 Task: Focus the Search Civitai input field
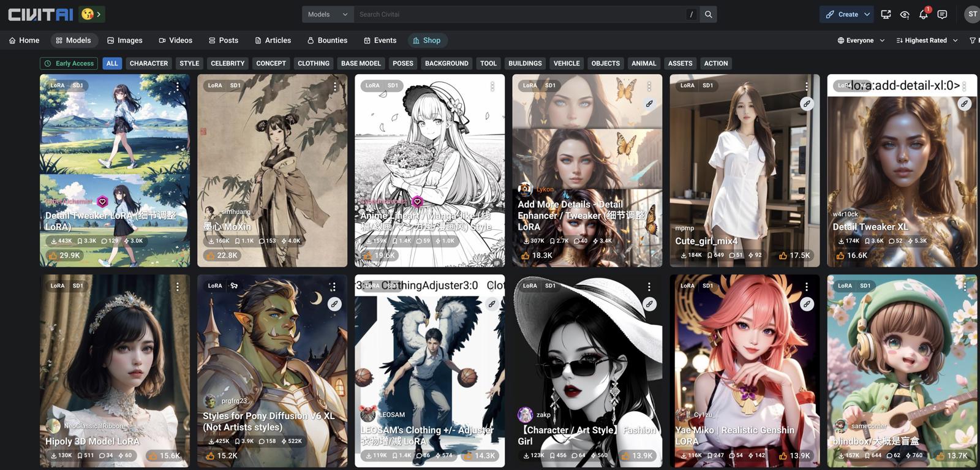pos(521,14)
